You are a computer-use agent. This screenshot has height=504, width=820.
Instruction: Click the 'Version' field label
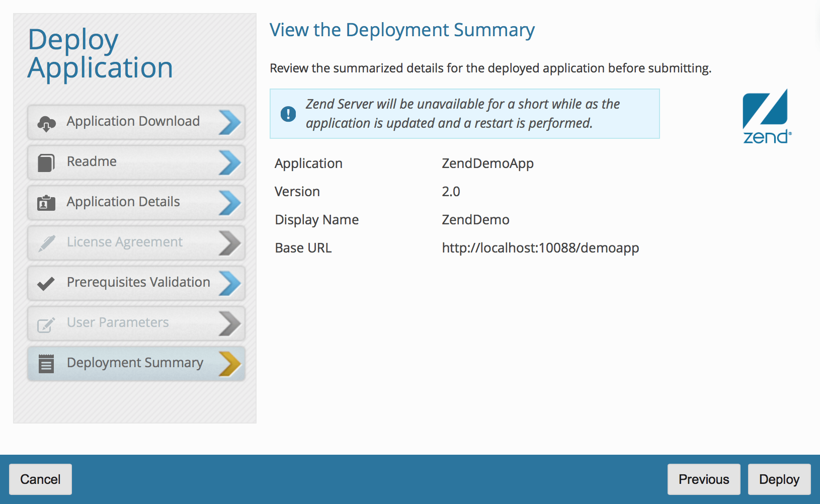[297, 192]
